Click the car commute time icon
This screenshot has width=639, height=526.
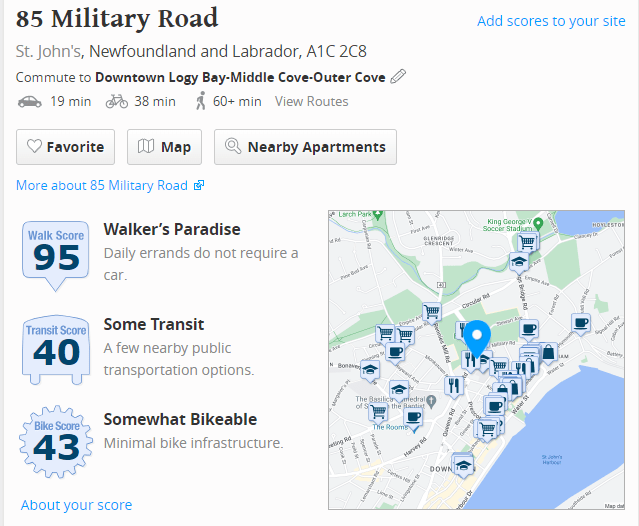(30, 101)
